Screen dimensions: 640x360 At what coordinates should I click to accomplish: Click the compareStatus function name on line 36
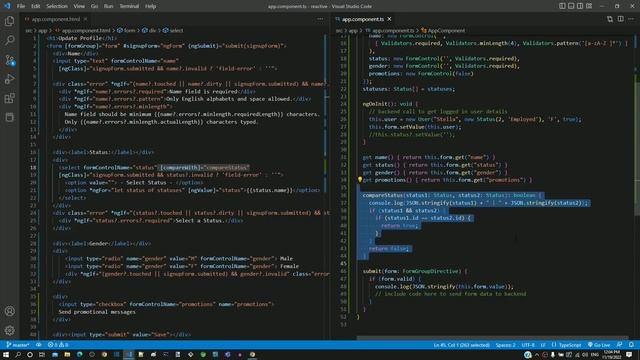tap(382, 195)
